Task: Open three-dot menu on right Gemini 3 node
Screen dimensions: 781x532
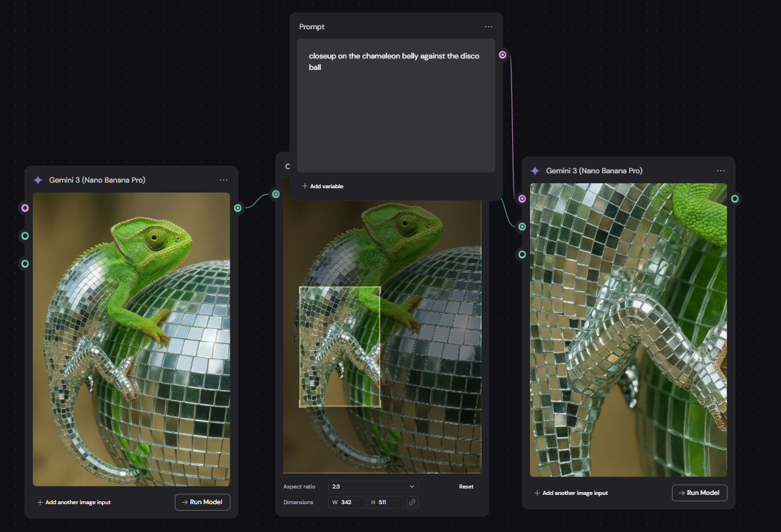Action: point(721,171)
